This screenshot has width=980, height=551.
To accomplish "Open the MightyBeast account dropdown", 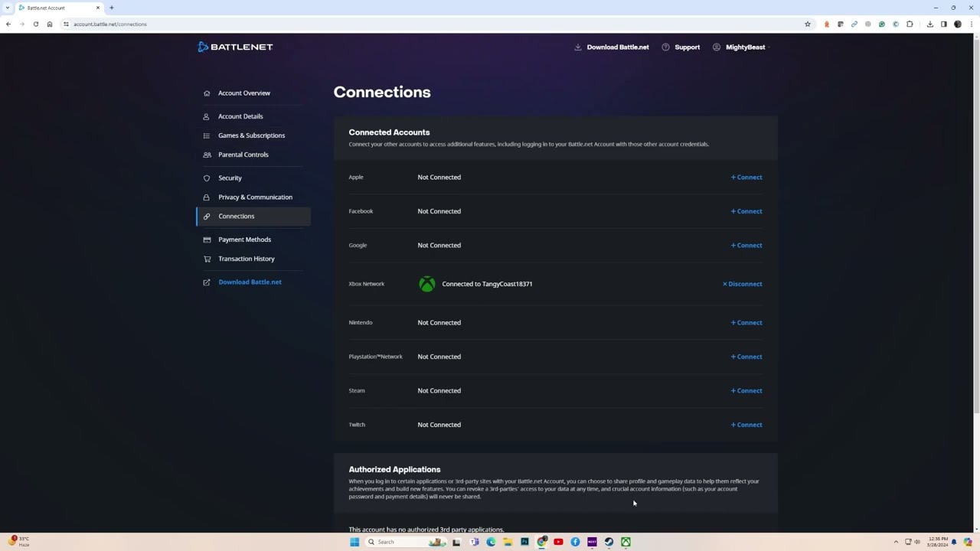I will point(740,47).
